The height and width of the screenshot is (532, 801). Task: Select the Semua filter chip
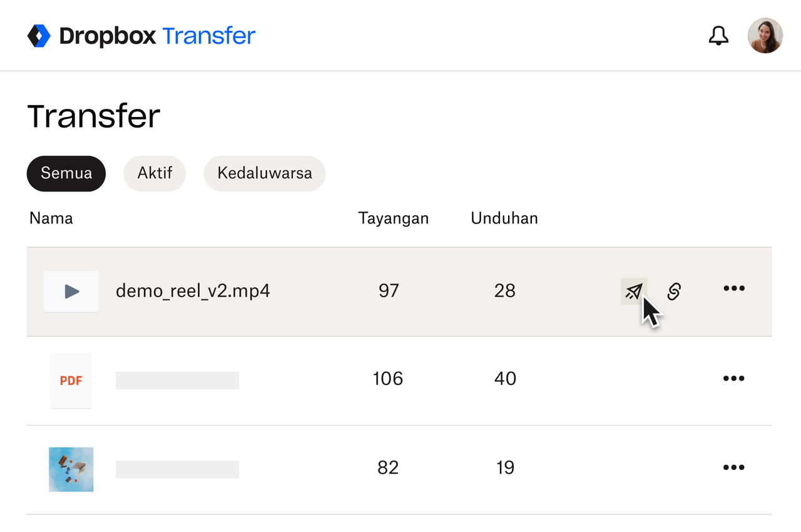coord(66,173)
